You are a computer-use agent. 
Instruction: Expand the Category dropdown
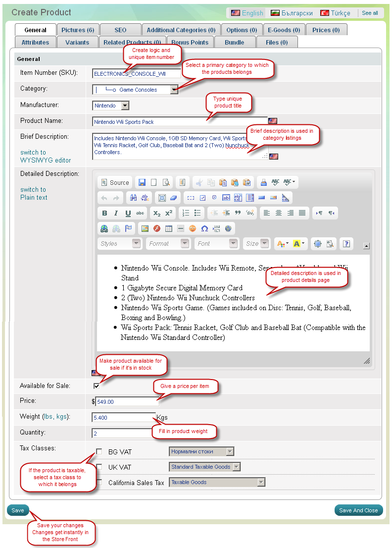[x=174, y=90]
